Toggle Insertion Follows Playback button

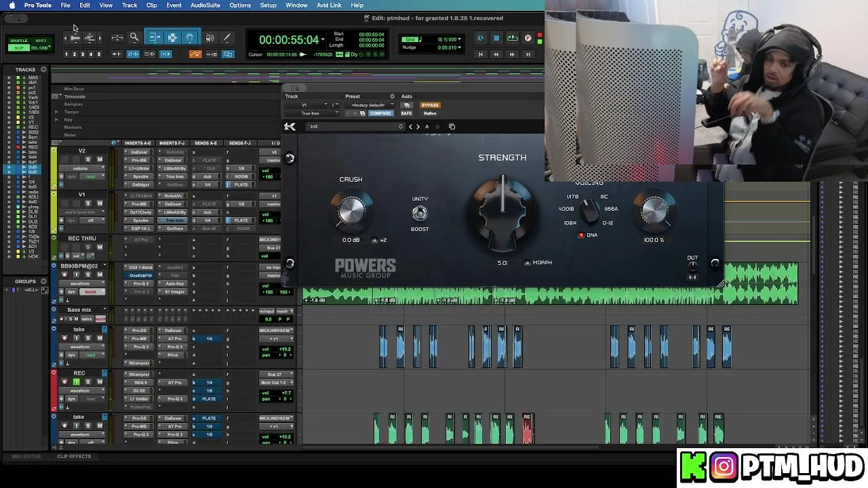[165, 54]
